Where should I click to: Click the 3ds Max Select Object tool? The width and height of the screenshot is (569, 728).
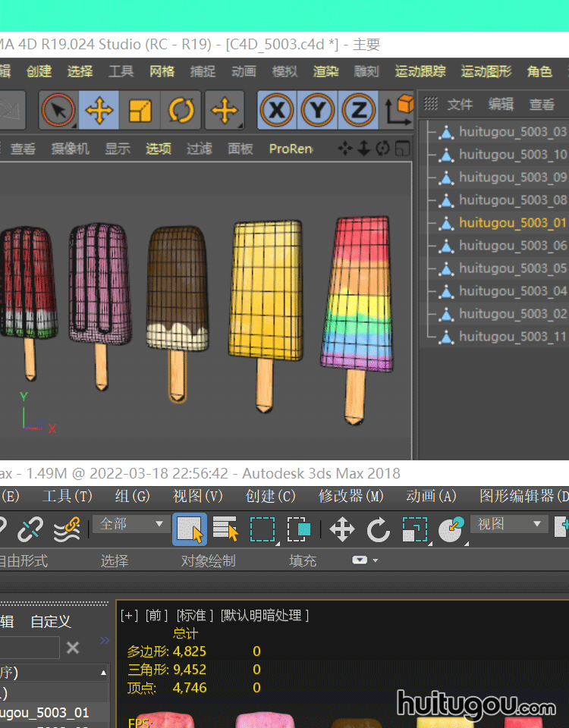(x=190, y=529)
